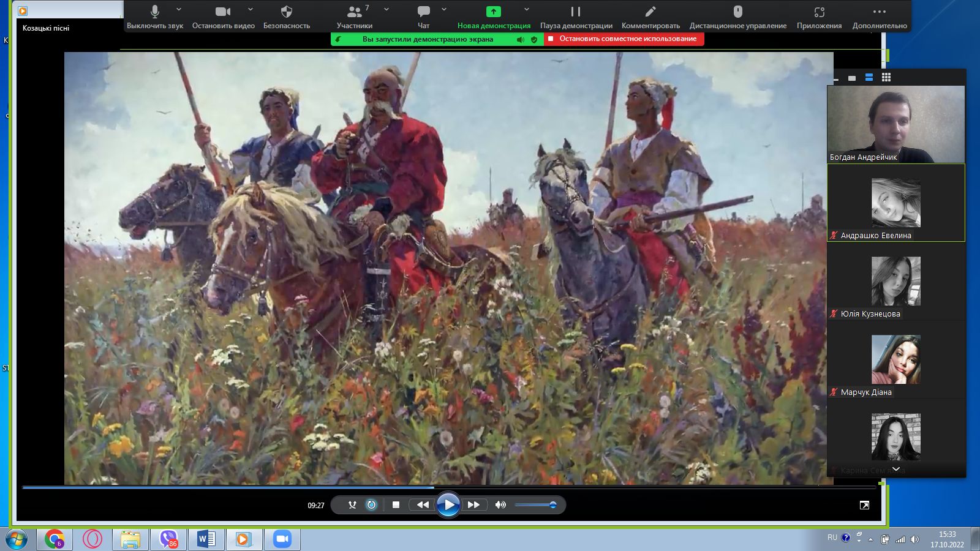Stop camera via Остановить видео
The height and width of the screenshot is (551, 980).
(223, 17)
